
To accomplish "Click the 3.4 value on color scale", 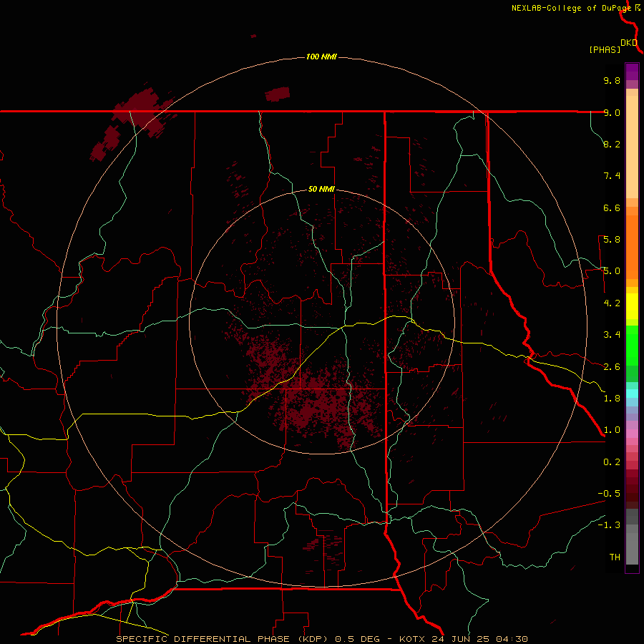I will [x=612, y=335].
